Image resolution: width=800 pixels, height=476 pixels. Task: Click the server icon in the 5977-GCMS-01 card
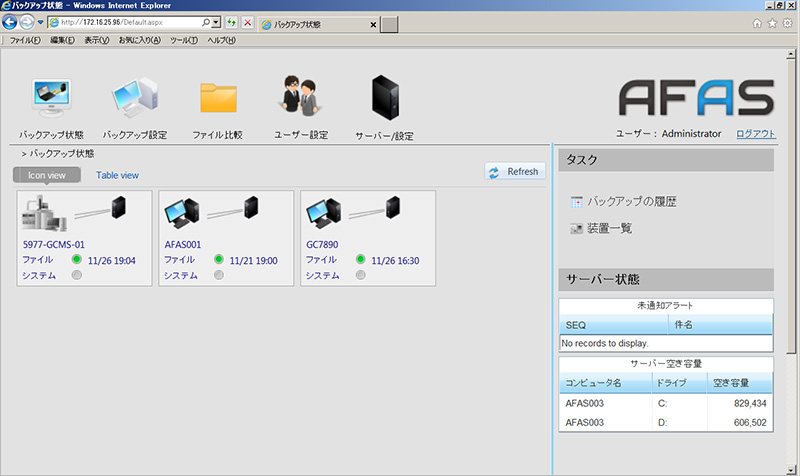pyautogui.click(x=118, y=207)
